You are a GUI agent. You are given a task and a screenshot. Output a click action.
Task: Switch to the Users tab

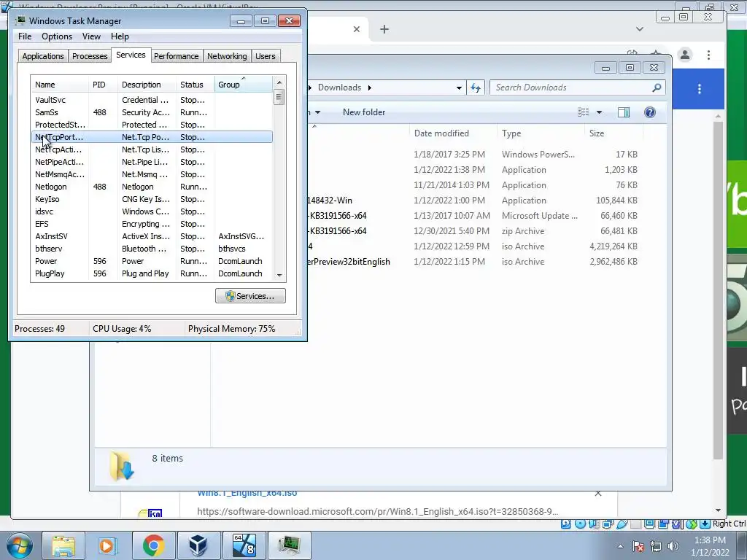(x=265, y=56)
